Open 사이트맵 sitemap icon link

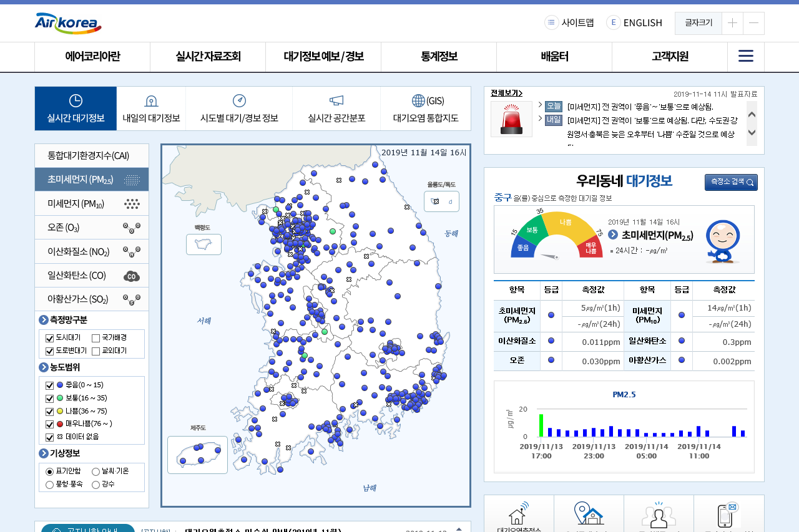point(552,22)
